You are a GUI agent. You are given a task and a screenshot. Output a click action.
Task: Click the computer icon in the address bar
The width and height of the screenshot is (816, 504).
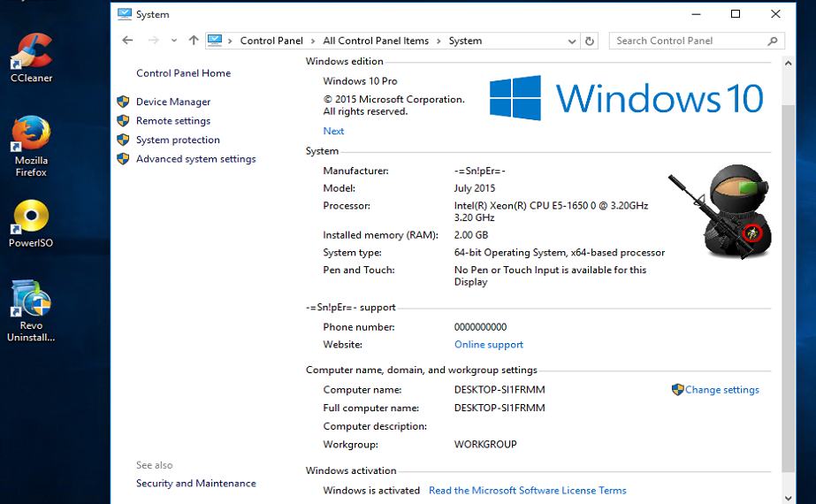pos(215,40)
